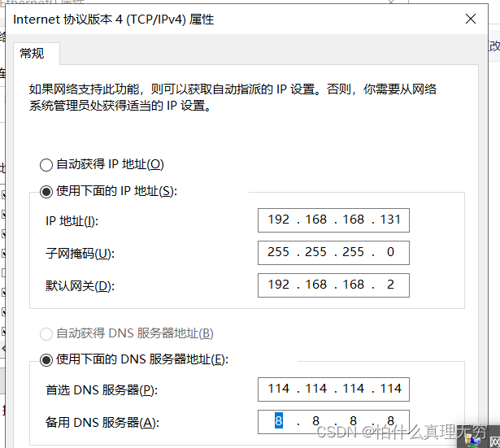
Task: Click first octet of 首选 DNS 服务器 field
Action: click(279, 389)
